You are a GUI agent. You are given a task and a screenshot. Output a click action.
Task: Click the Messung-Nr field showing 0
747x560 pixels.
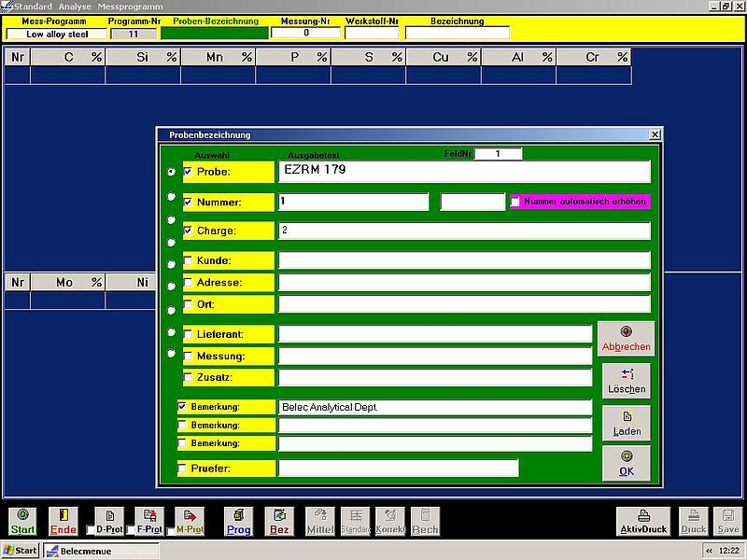(x=306, y=33)
